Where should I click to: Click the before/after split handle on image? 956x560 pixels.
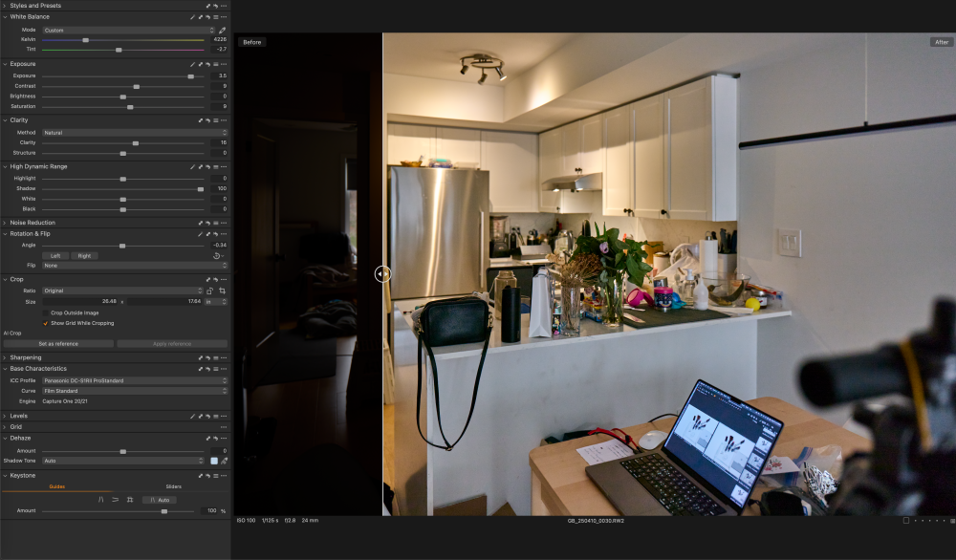(382, 274)
